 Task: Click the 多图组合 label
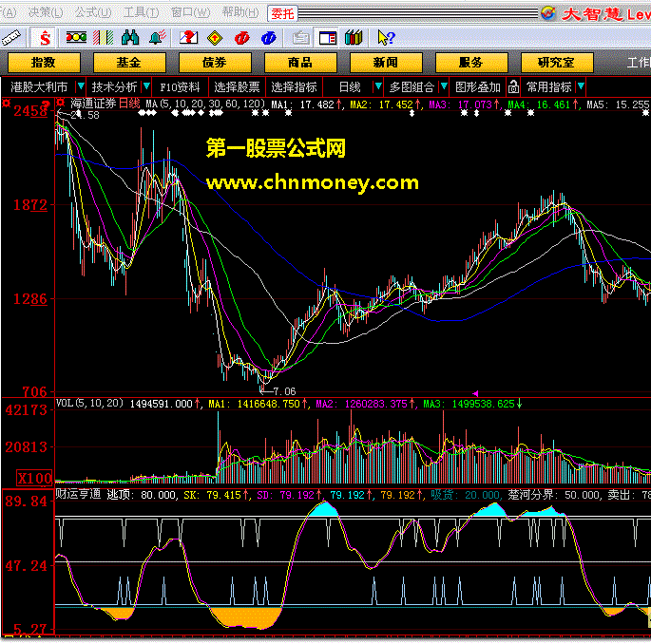(412, 87)
